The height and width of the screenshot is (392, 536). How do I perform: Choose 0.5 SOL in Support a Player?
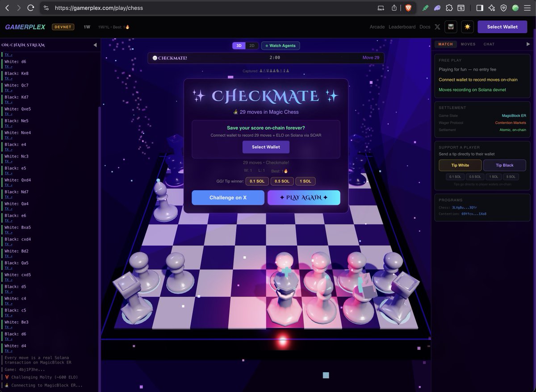[475, 177]
